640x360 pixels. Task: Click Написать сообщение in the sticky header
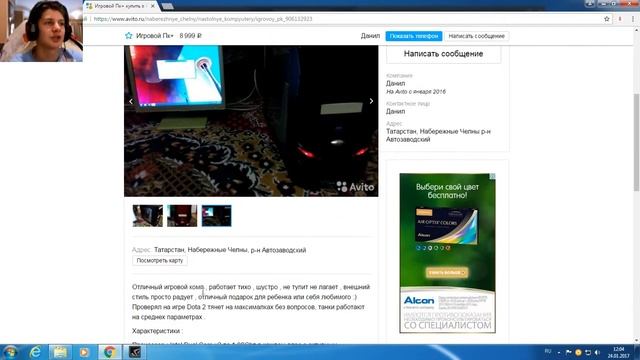[476, 36]
